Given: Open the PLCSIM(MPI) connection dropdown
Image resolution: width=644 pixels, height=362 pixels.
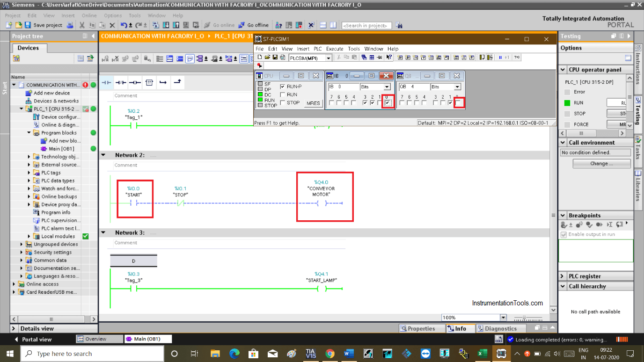Looking at the screenshot, I should tap(329, 58).
